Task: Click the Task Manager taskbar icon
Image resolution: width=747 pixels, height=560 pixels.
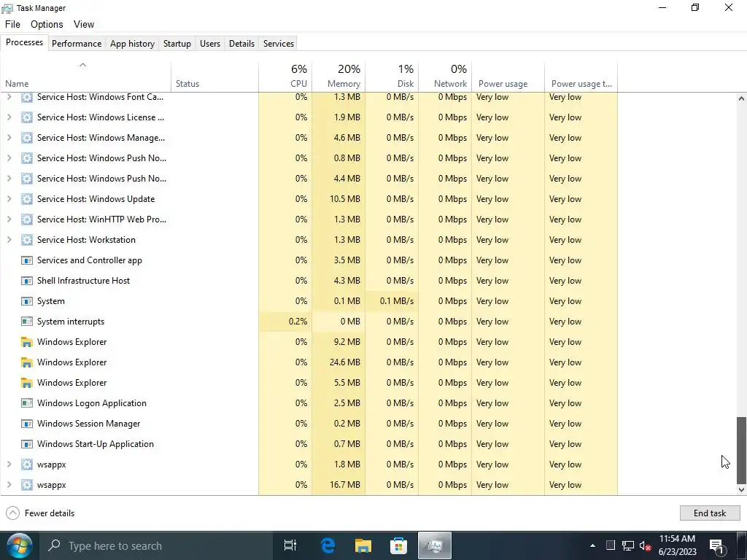Action: click(434, 545)
